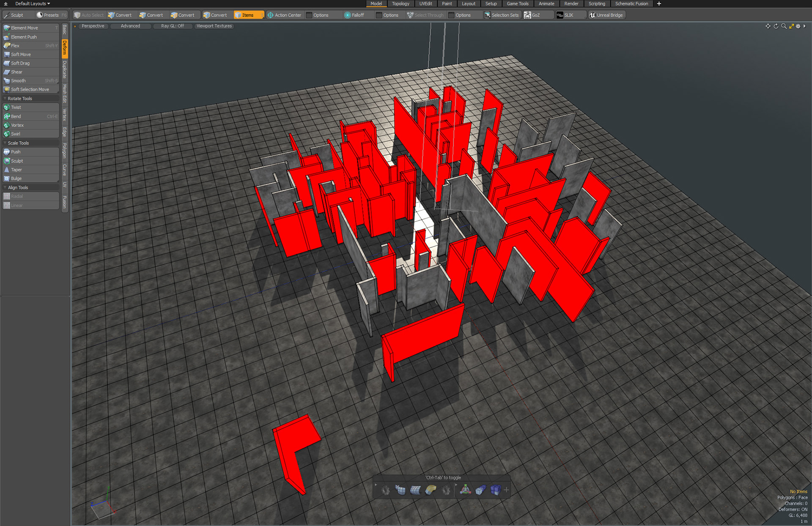The height and width of the screenshot is (526, 812).
Task: Pick the Soft Drag tool
Action: (x=30, y=63)
